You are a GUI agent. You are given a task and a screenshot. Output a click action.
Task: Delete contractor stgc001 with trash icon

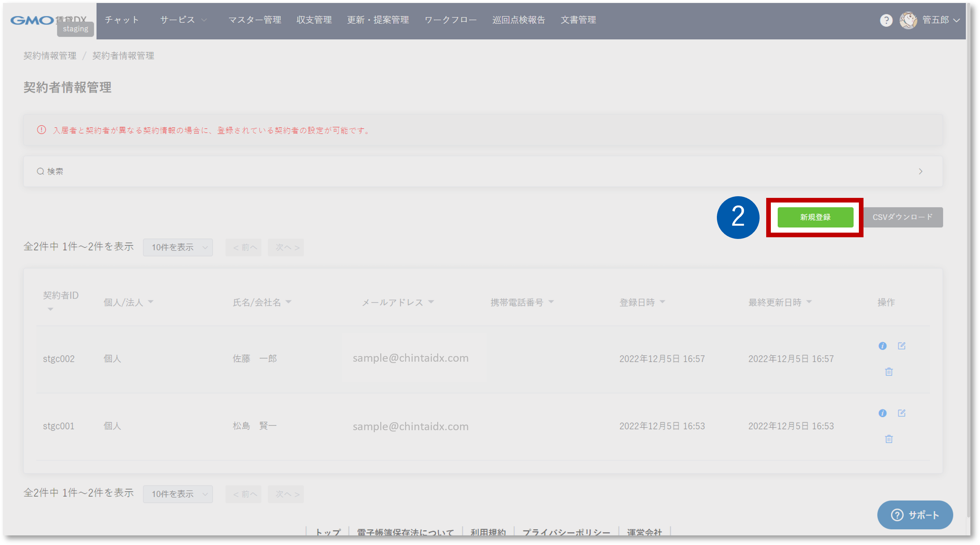[889, 439]
